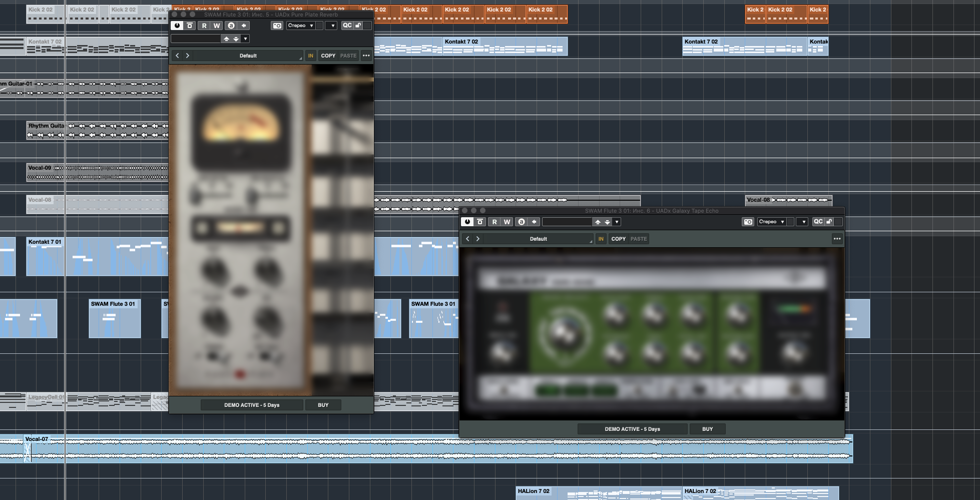Image resolution: width=980 pixels, height=500 pixels.
Task: Go to next preset in Galaxy Tape Echo
Action: pyautogui.click(x=478, y=239)
